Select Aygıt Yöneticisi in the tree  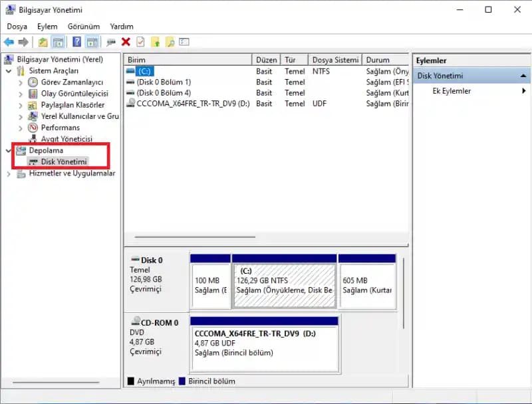[66, 139]
